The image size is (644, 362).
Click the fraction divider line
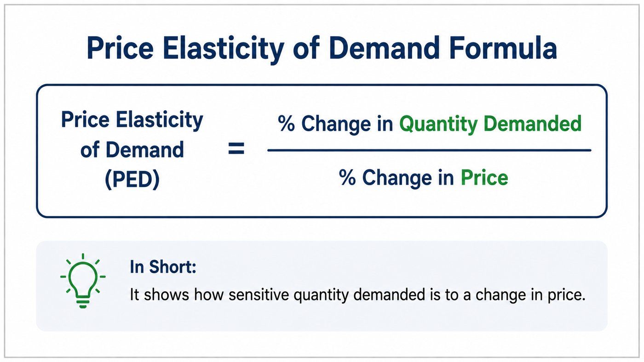pos(429,150)
